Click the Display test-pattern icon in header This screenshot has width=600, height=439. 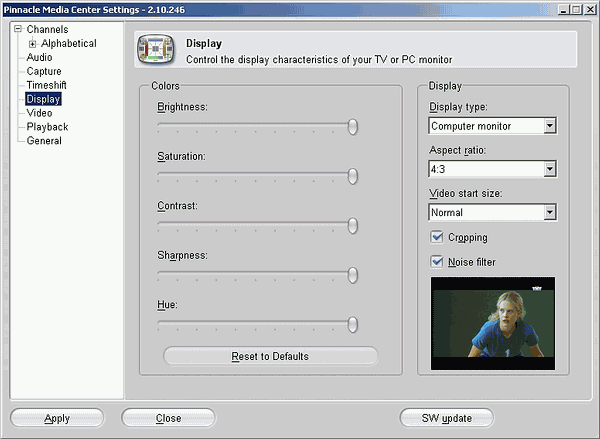click(156, 49)
